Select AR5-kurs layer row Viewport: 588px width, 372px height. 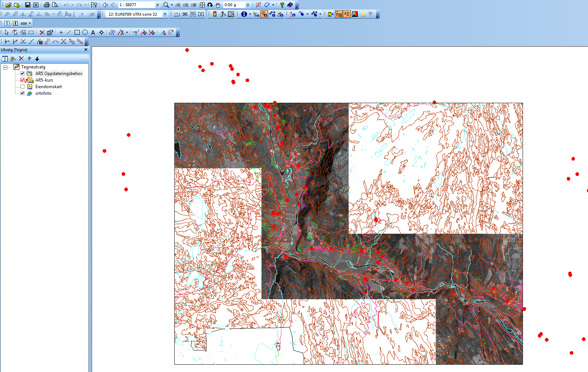(44, 80)
